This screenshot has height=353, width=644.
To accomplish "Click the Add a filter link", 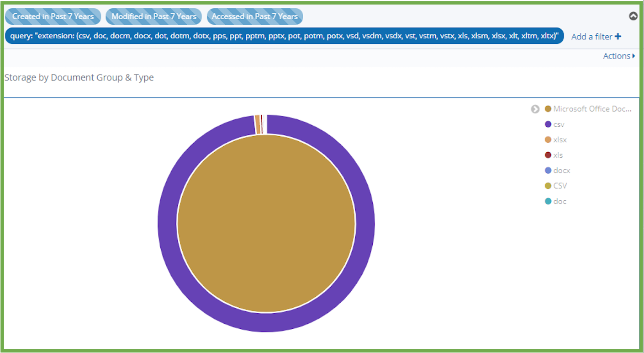I will pyautogui.click(x=591, y=37).
